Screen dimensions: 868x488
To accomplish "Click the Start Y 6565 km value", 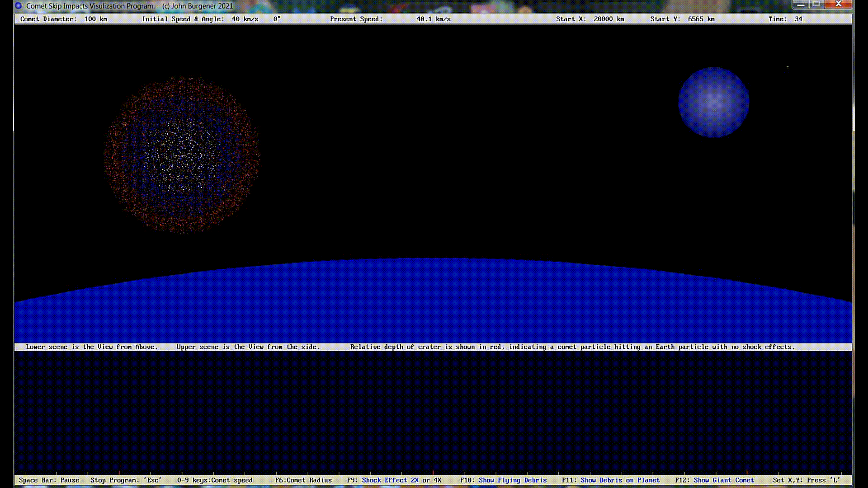I will (701, 19).
